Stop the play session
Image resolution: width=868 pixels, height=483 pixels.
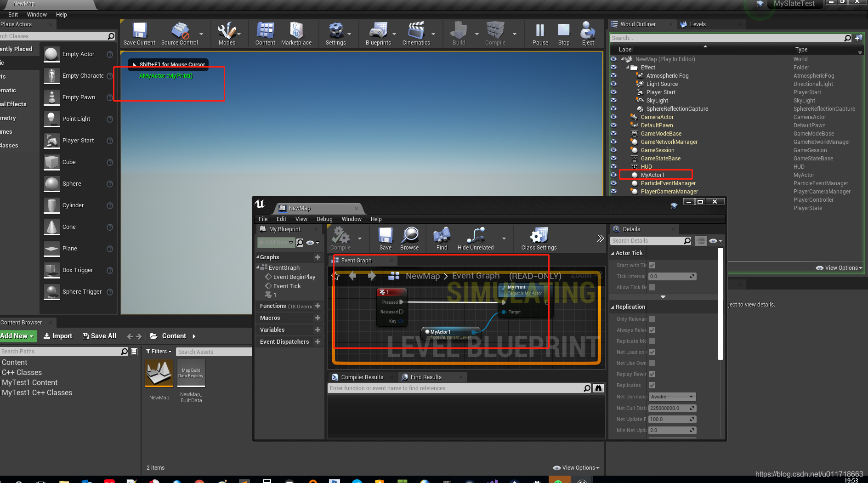(564, 34)
